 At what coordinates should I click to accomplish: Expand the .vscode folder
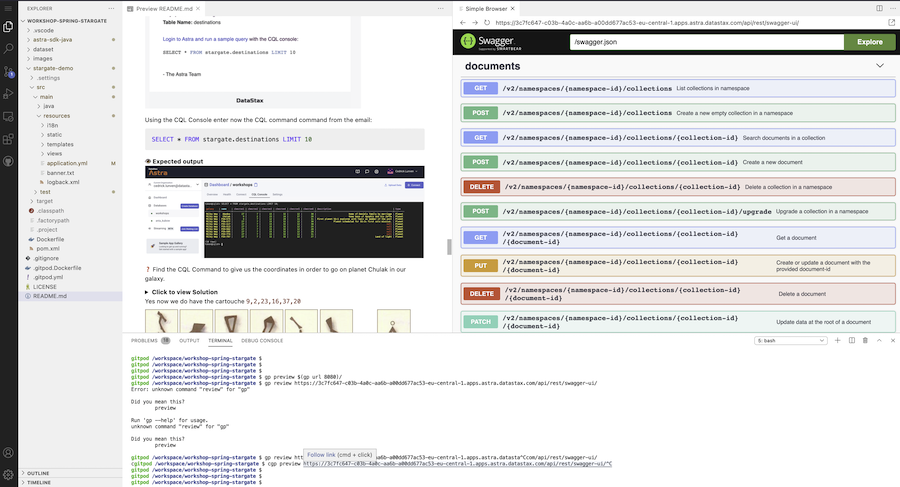pos(43,30)
